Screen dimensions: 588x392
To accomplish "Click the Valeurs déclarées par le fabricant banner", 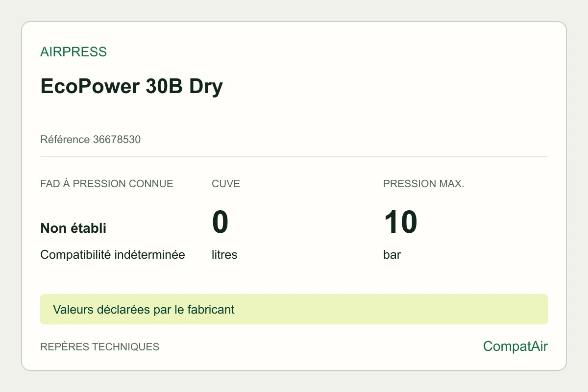I will pos(294,309).
